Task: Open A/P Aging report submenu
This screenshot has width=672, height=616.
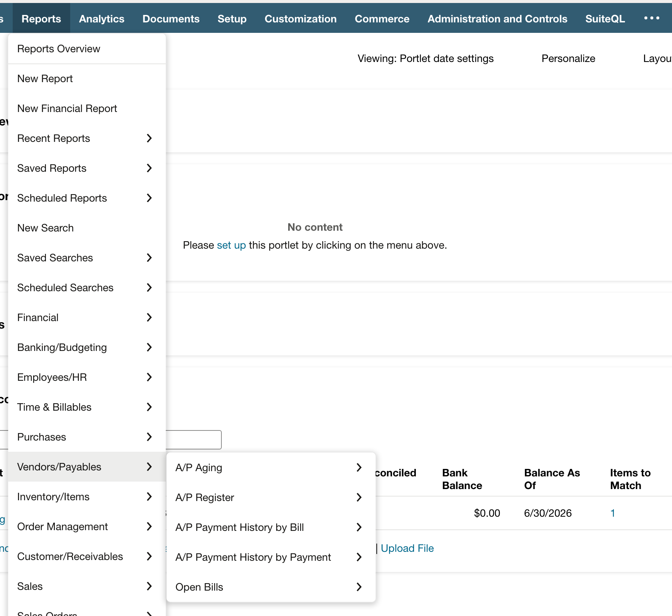Action: [x=271, y=468]
